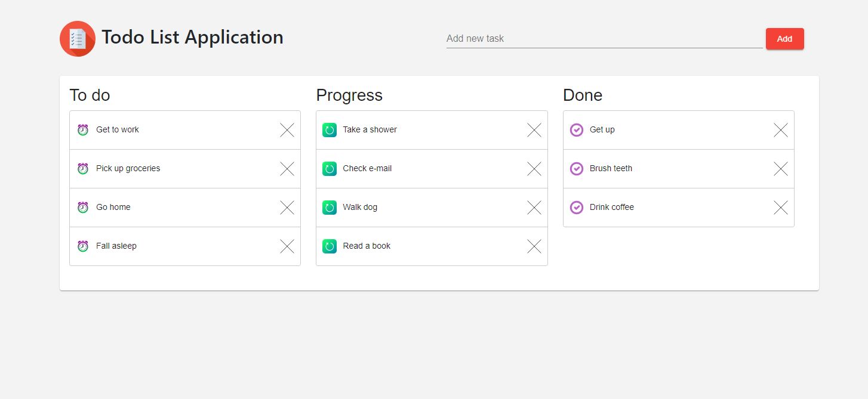
Task: Click the green progress icon beside Read a book
Action: tap(330, 246)
